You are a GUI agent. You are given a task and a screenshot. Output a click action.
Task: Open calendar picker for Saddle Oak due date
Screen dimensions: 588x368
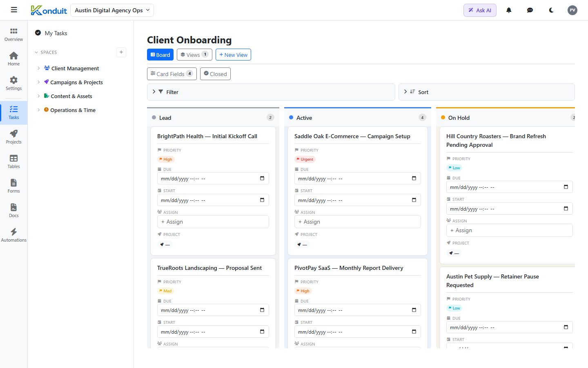pos(414,178)
